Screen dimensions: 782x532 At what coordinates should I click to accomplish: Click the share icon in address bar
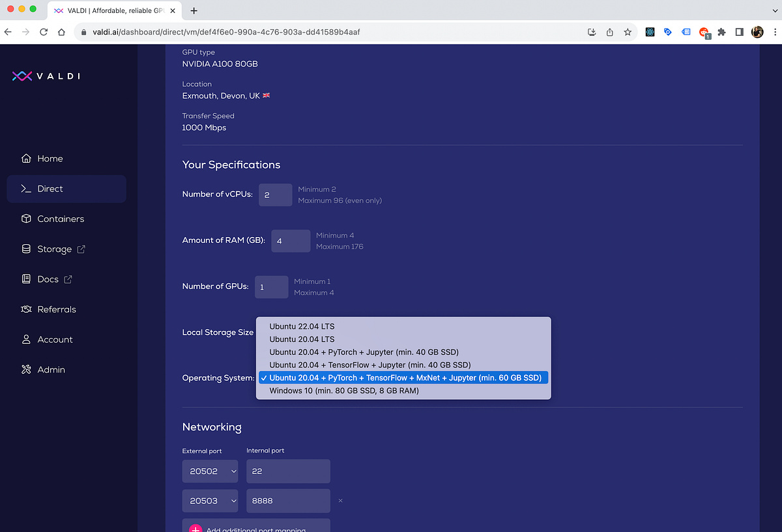click(610, 32)
